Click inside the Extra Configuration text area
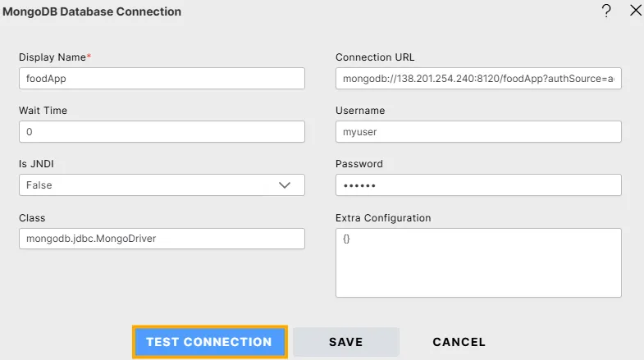Viewport: 644px width, 360px height. (478, 262)
